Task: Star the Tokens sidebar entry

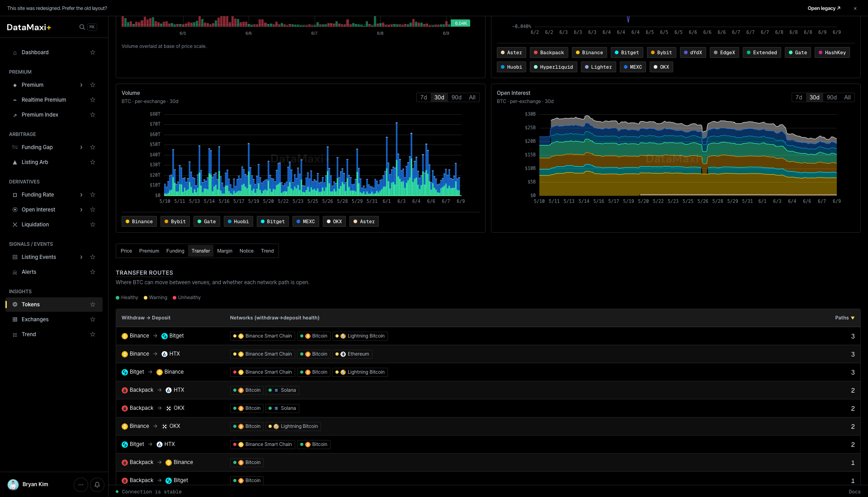Action: 93,305
